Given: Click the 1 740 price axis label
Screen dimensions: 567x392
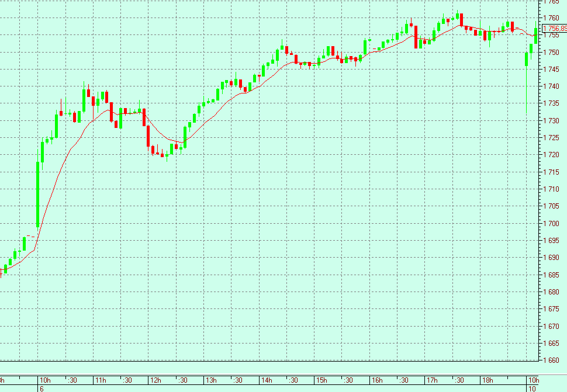Looking at the screenshot, I should (x=552, y=86).
